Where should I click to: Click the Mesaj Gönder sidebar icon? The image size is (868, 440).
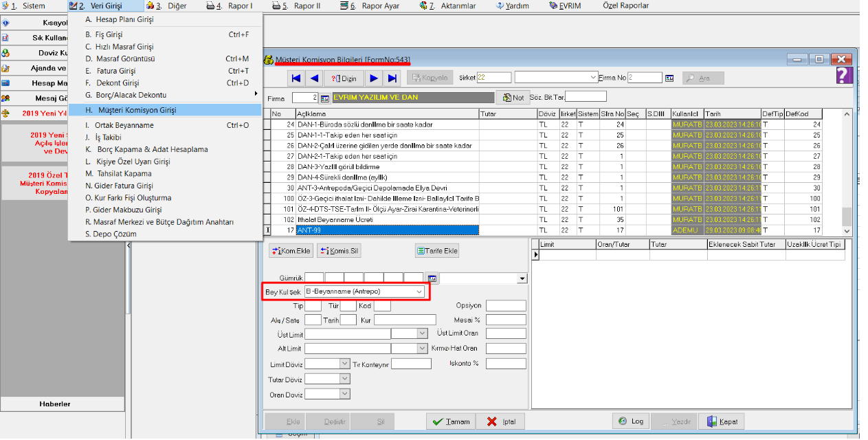click(5, 98)
